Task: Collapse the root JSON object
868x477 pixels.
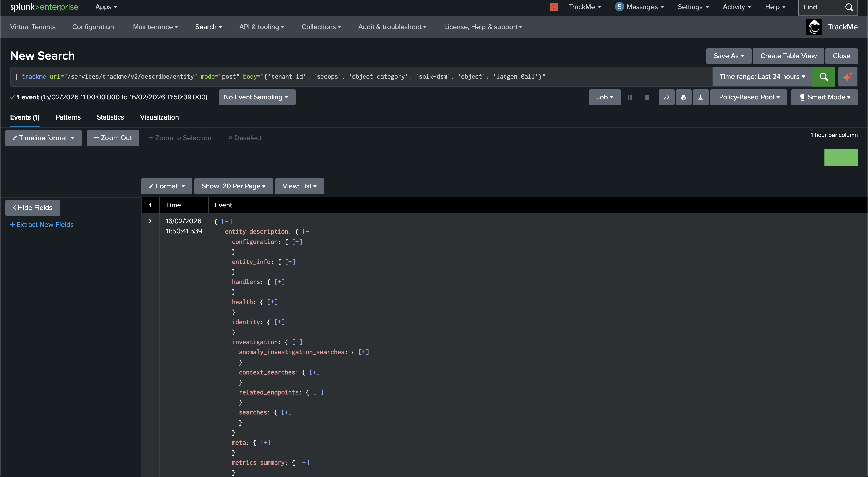Action: click(x=227, y=222)
